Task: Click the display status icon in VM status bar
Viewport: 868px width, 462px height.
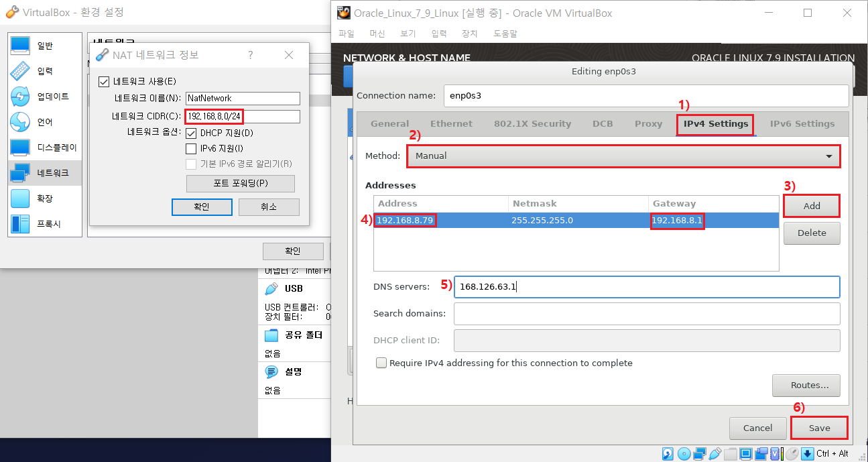Action: tap(745, 454)
